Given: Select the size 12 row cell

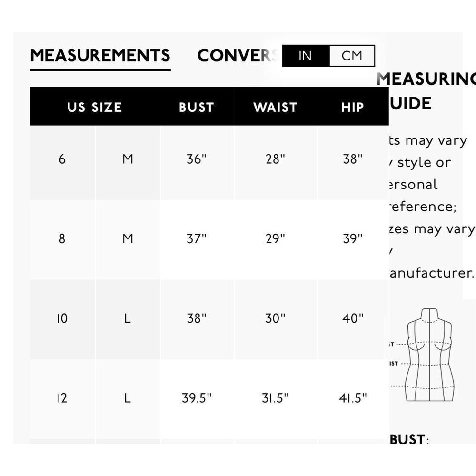Looking at the screenshot, I should 62,398.
